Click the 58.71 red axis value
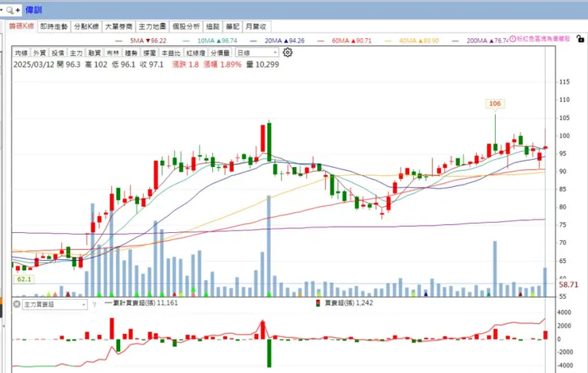This screenshot has width=588, height=373. (568, 285)
